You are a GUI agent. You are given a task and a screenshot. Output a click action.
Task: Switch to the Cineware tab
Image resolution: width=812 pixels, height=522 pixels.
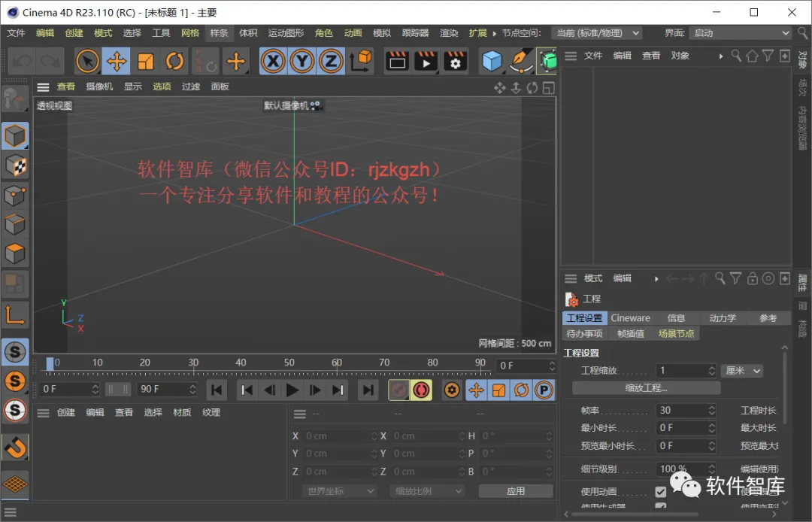pos(630,318)
